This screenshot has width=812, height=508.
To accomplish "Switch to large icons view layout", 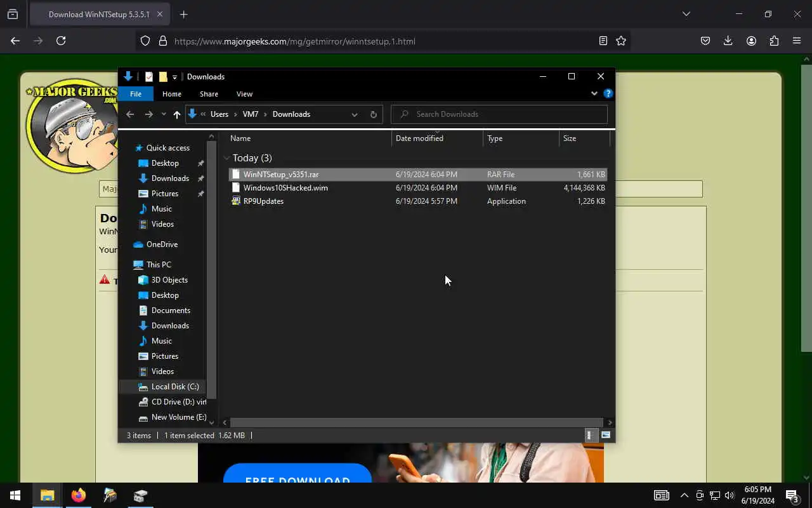I will (606, 435).
